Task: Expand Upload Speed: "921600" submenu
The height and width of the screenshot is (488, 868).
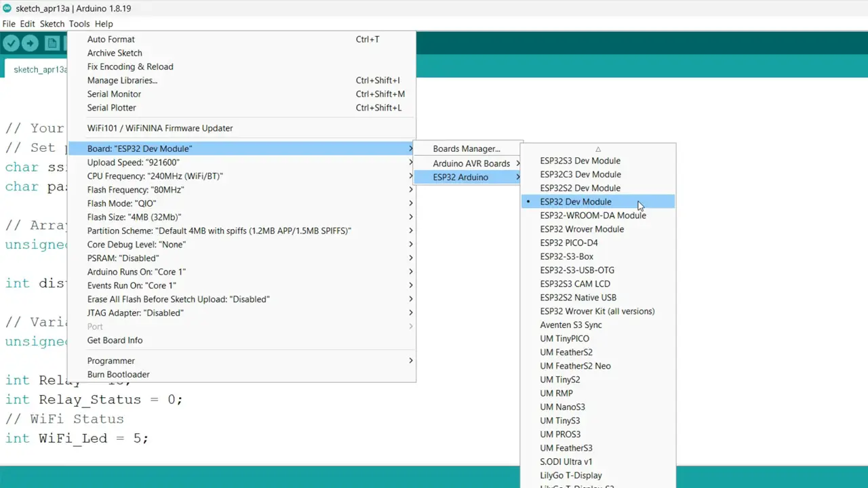Action: click(241, 162)
